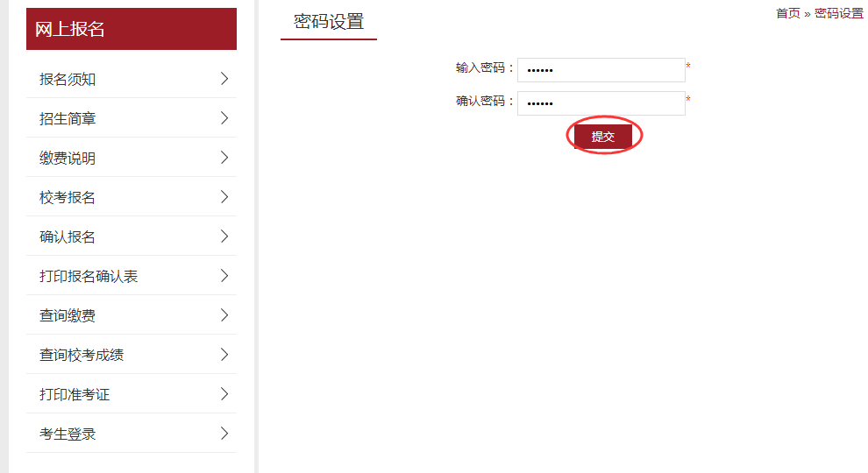Click the 网上报名 sidebar header
The height and width of the screenshot is (473, 868).
pyautogui.click(x=132, y=29)
